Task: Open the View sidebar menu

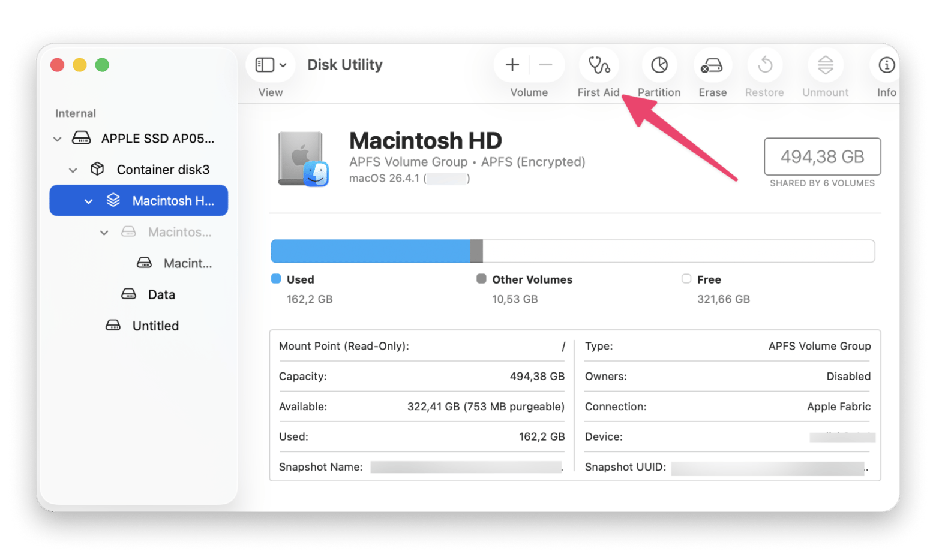Action: click(271, 65)
